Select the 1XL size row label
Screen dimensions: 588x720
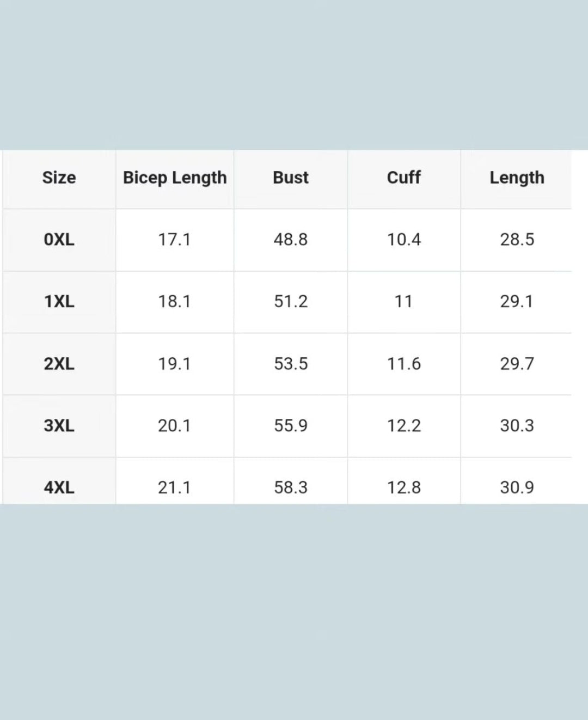[x=59, y=302]
